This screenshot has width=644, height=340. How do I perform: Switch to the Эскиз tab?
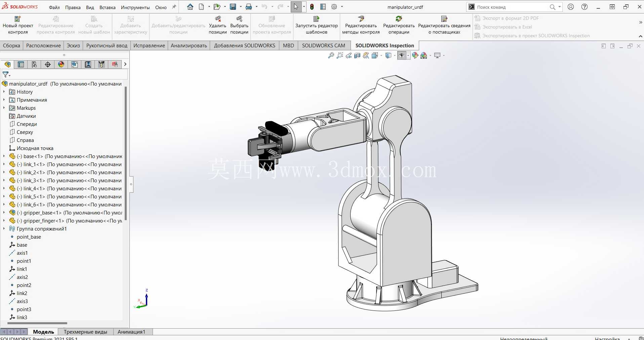click(73, 45)
